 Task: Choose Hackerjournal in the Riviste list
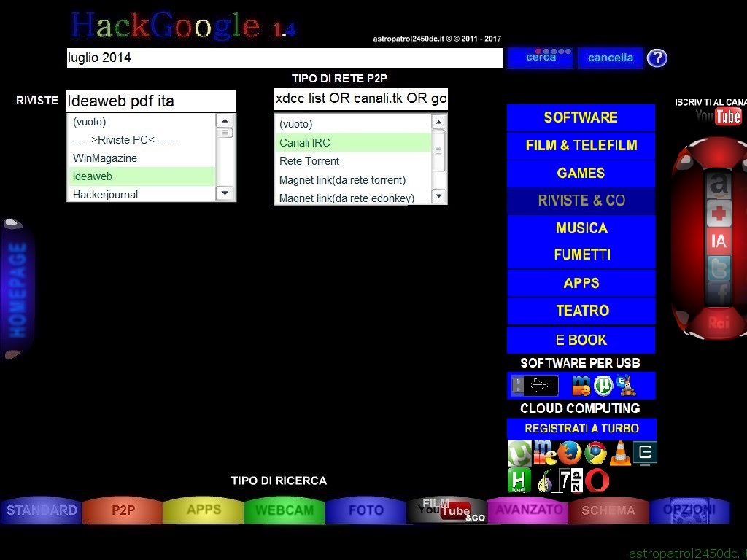(142, 194)
